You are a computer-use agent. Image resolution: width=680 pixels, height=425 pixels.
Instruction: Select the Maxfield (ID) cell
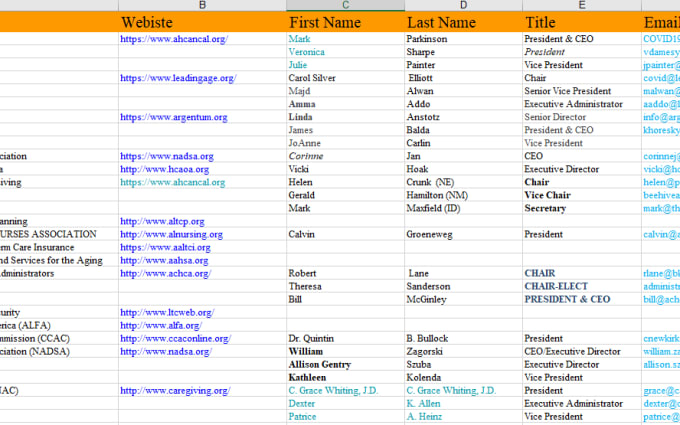pos(464,208)
